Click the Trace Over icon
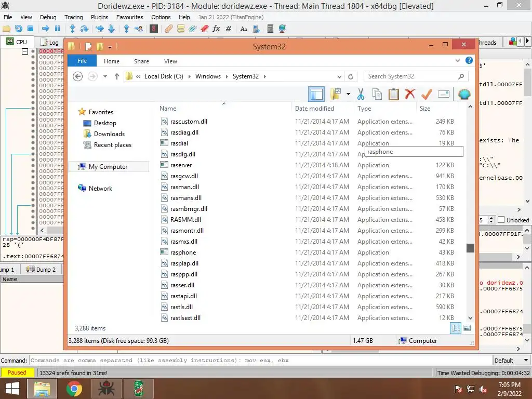Screen dimensions: 532x399 point(111,29)
